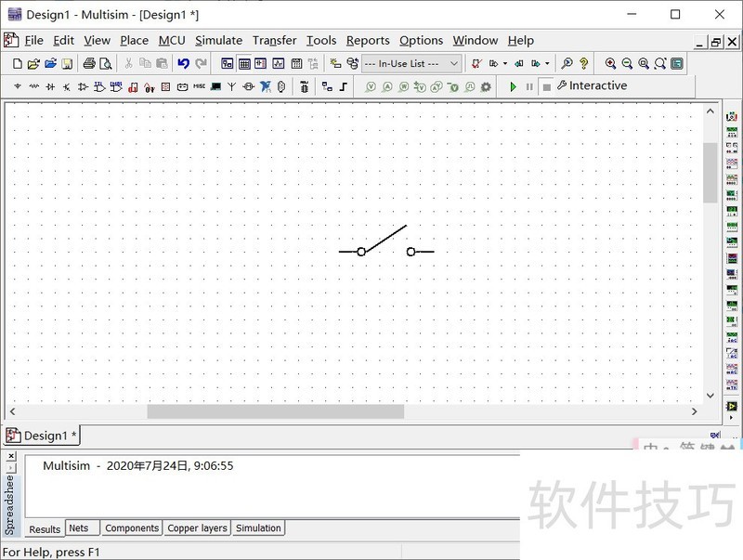The width and height of the screenshot is (743, 560).
Task: Click the Place Diode icon
Action: click(x=50, y=87)
